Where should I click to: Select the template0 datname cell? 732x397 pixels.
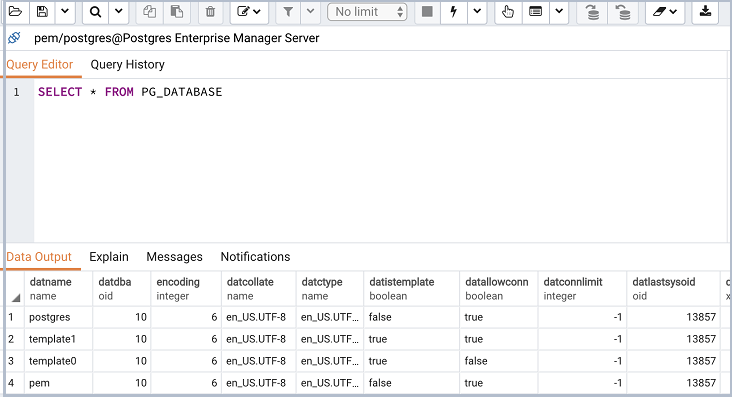58,361
